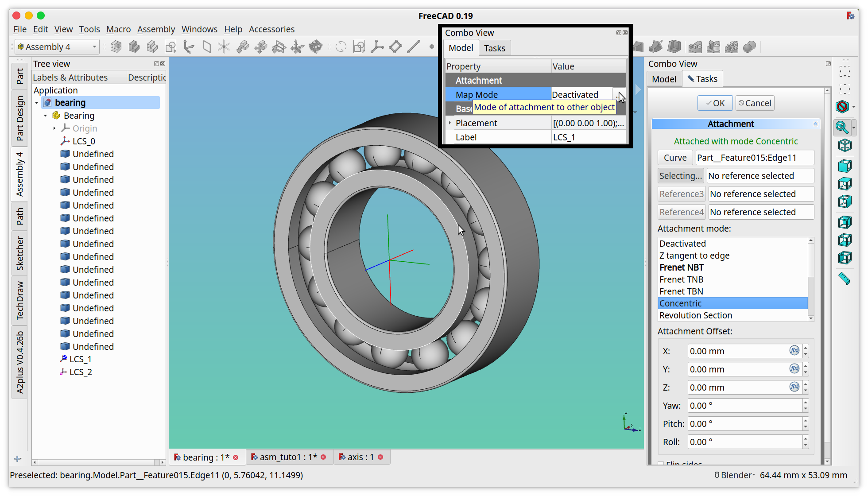868x496 pixels.
Task: Click the OK button
Action: coord(715,103)
